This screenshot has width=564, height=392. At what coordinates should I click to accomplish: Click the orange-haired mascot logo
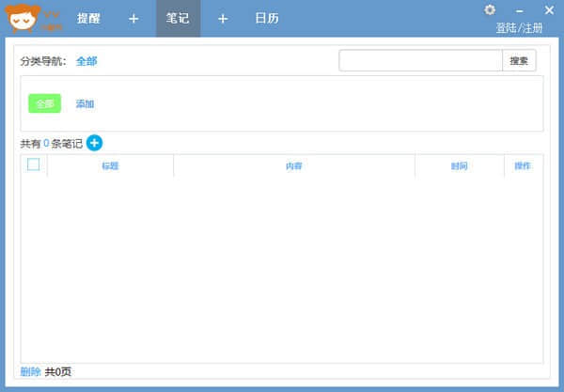coord(23,18)
